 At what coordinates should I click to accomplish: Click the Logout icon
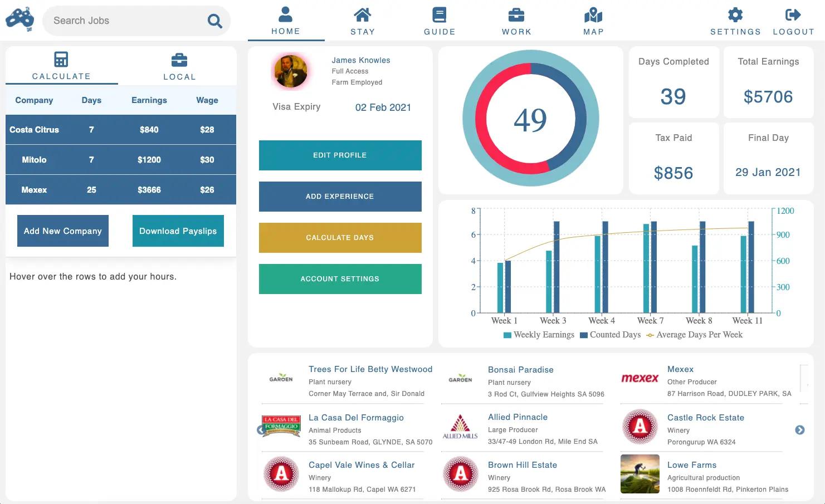coord(793,14)
